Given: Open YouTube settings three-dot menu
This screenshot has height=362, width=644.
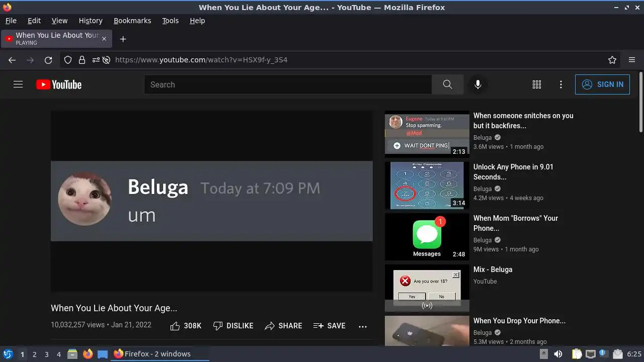Looking at the screenshot, I should 561,84.
